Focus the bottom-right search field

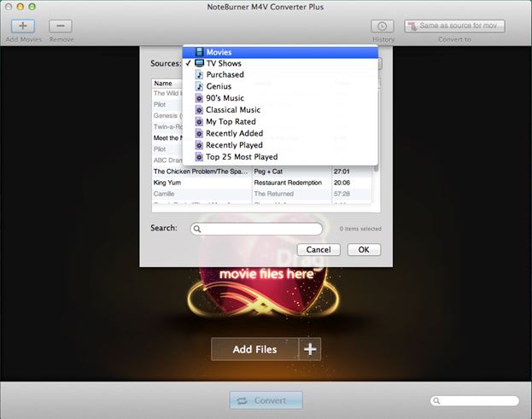point(475,401)
